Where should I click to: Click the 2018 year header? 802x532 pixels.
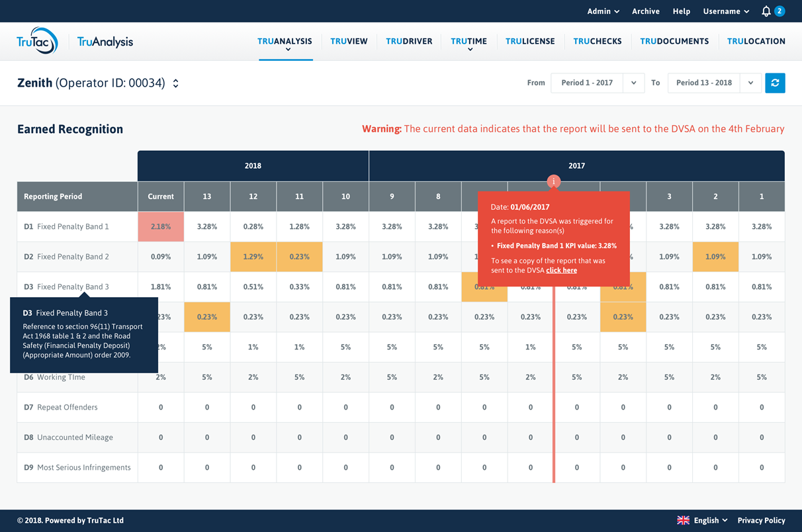click(x=253, y=166)
